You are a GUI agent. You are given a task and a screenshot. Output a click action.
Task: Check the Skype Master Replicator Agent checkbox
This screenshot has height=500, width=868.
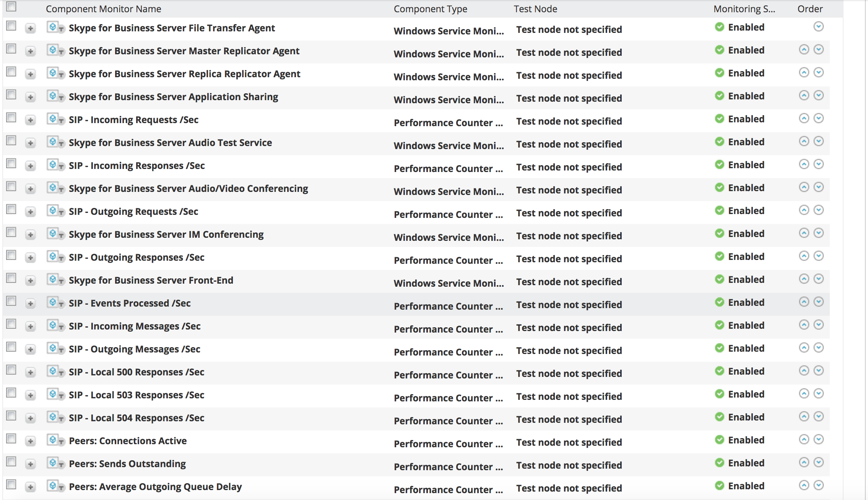point(11,49)
